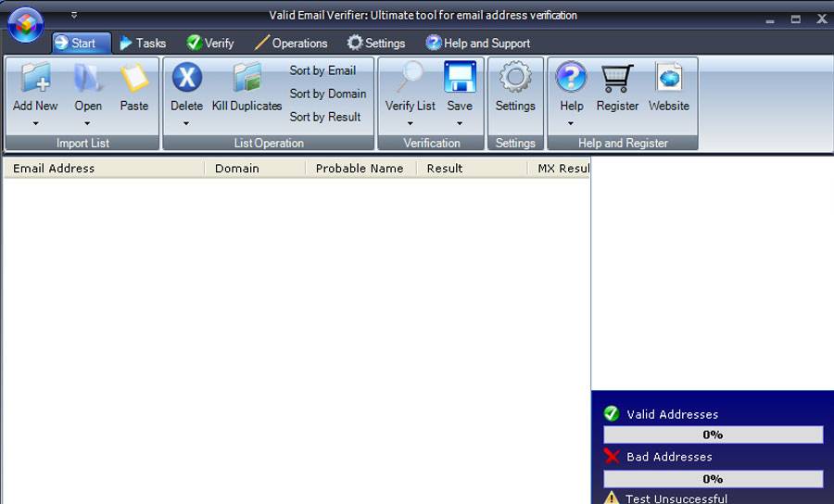
Task: Expand the Delete dropdown arrow
Action: click(x=186, y=123)
